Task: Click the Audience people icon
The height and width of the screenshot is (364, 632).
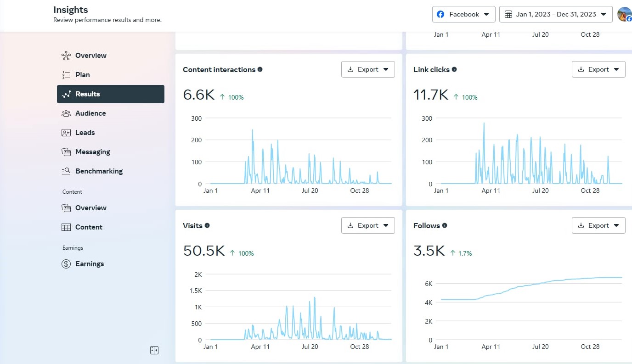Action: [66, 113]
